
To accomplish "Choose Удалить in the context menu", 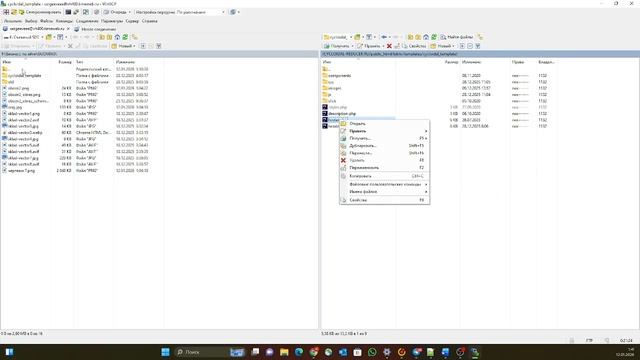I will (384, 160).
